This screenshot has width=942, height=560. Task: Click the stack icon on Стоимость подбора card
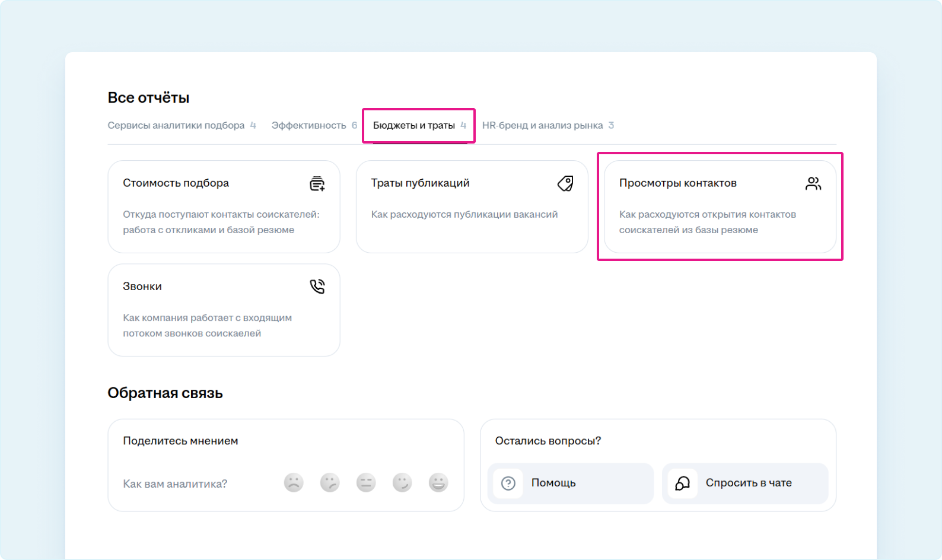click(x=317, y=184)
